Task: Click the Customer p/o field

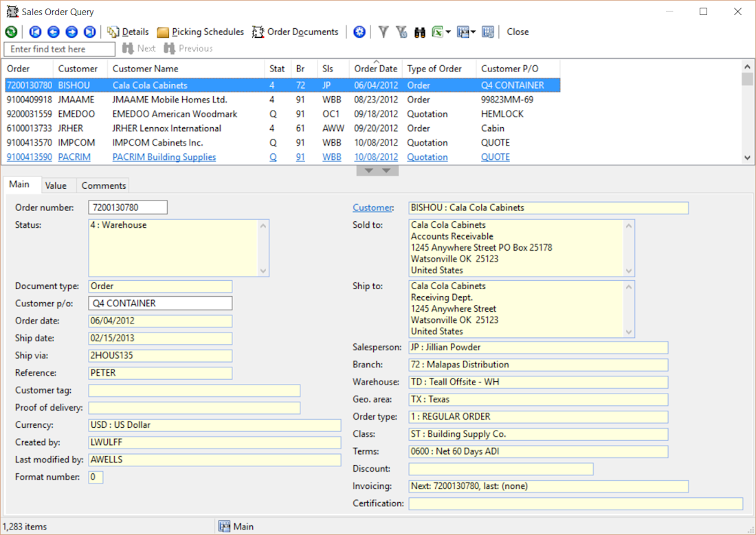Action: 160,303
